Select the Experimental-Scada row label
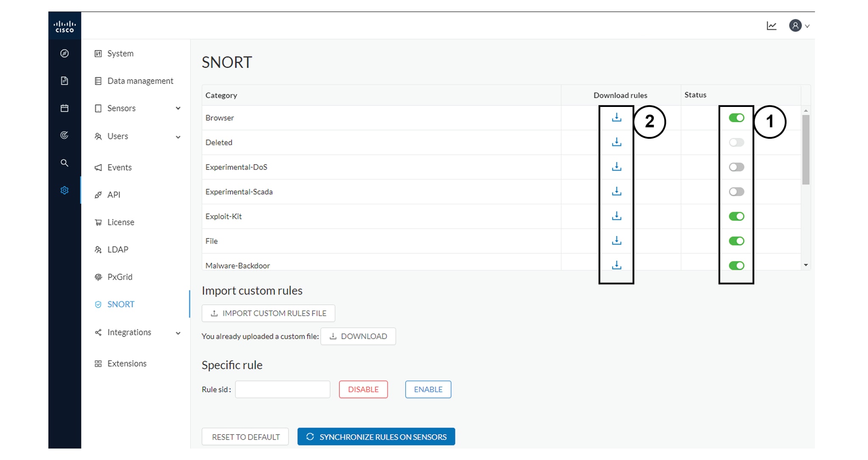 pos(239,192)
